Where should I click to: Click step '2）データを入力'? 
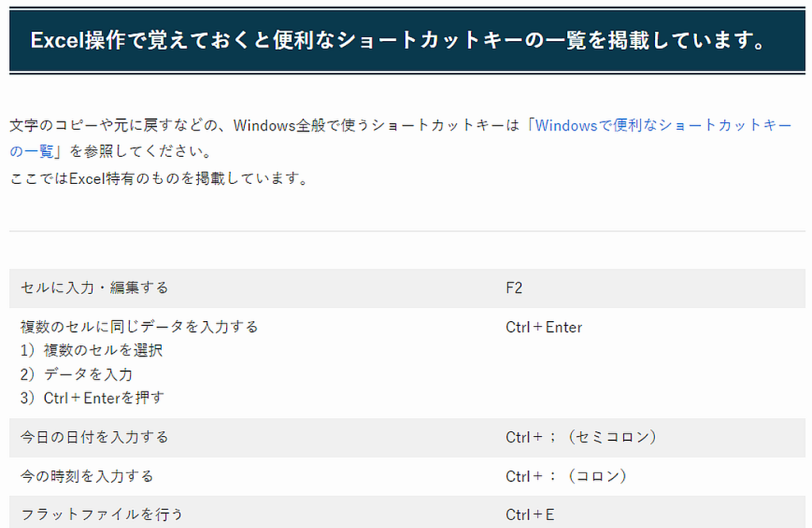(x=77, y=374)
